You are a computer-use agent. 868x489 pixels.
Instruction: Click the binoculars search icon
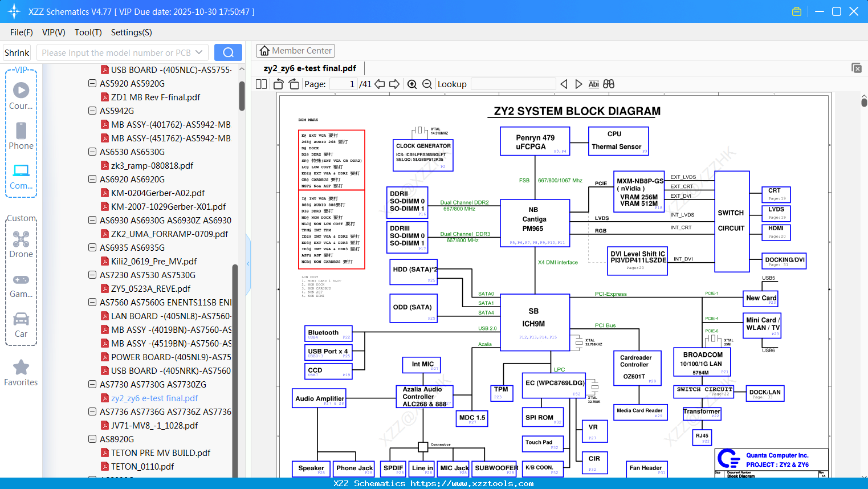pyautogui.click(x=609, y=84)
